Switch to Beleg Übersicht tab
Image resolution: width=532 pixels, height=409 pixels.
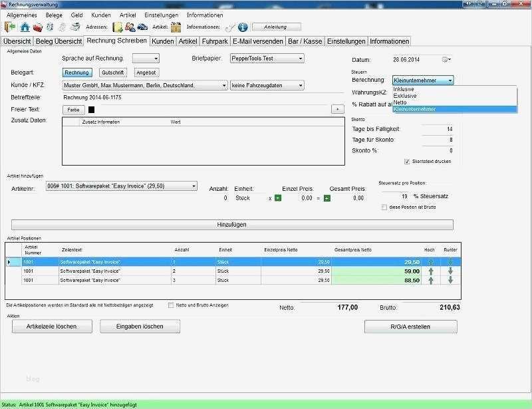pyautogui.click(x=59, y=41)
